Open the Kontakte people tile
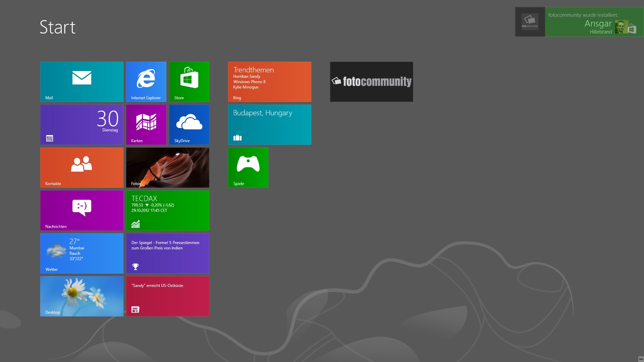This screenshot has height=362, width=644. pyautogui.click(x=82, y=167)
